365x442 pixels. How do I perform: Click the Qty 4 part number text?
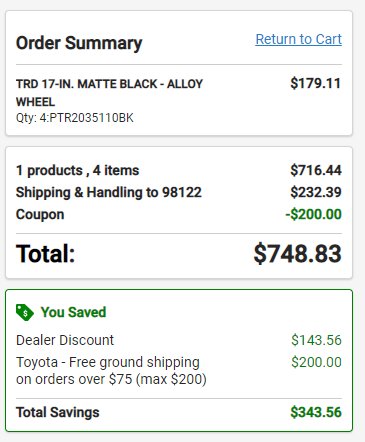[75, 118]
